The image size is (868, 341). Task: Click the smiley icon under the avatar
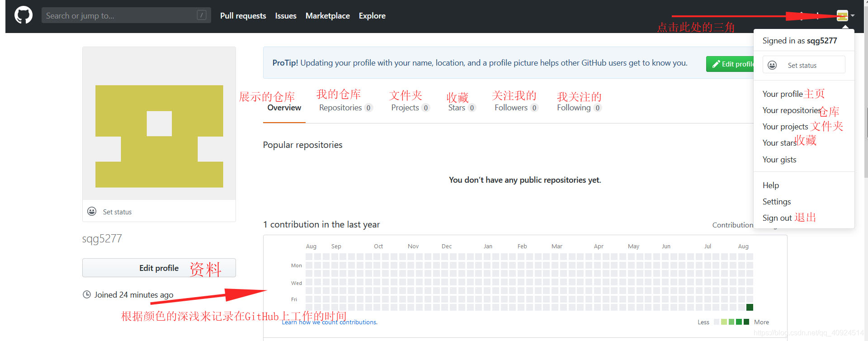pyautogui.click(x=92, y=211)
